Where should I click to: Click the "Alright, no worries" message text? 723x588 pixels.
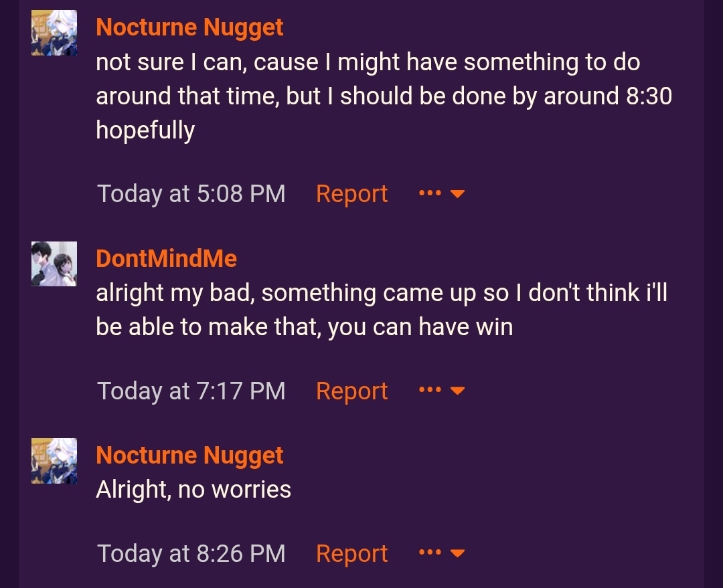click(193, 490)
